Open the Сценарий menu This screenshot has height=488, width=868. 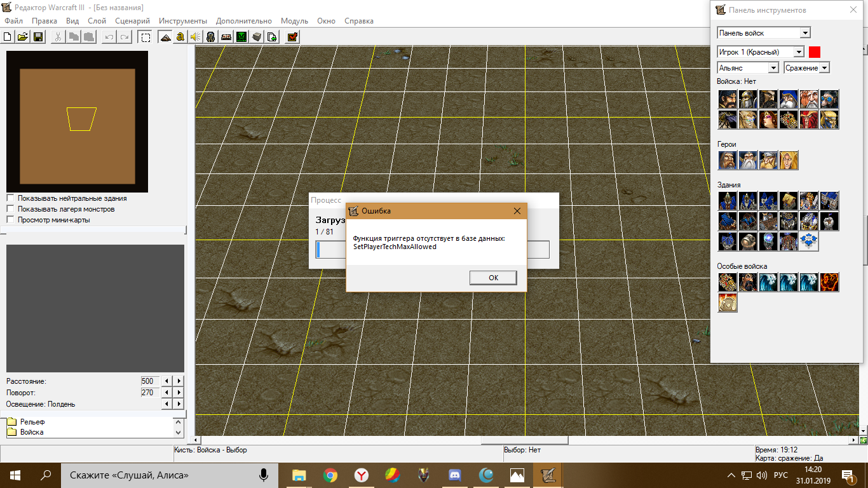pyautogui.click(x=132, y=21)
